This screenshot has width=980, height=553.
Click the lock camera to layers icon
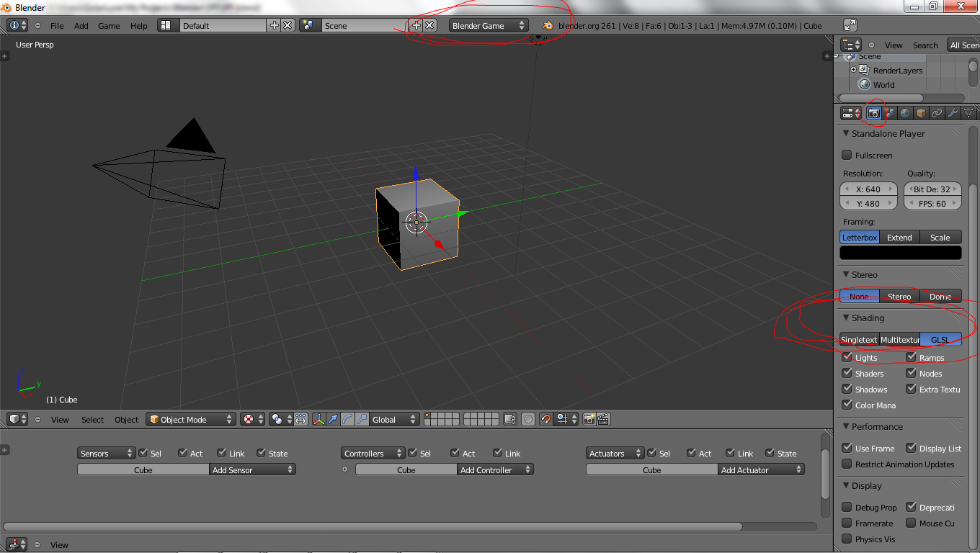point(510,419)
